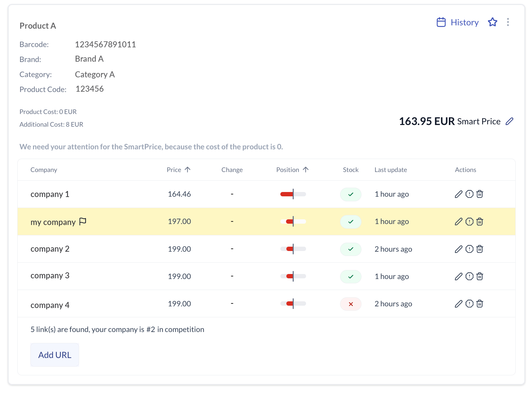Image resolution: width=532 pixels, height=398 pixels.
Task: Open the History calendar link
Action: tap(458, 22)
